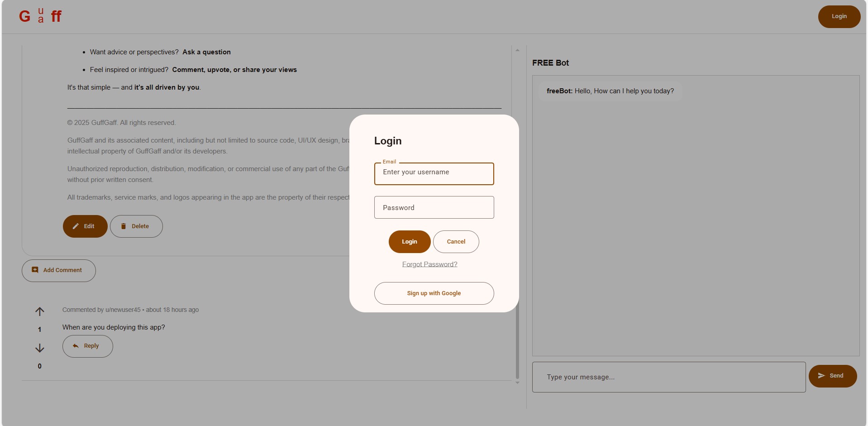
Task: Type in the chatbot message box
Action: coord(668,377)
